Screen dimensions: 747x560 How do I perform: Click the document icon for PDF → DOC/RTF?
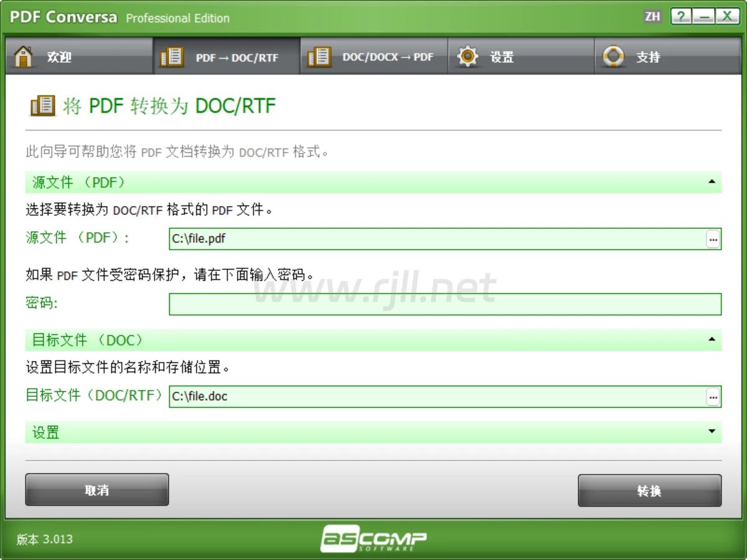click(x=172, y=57)
